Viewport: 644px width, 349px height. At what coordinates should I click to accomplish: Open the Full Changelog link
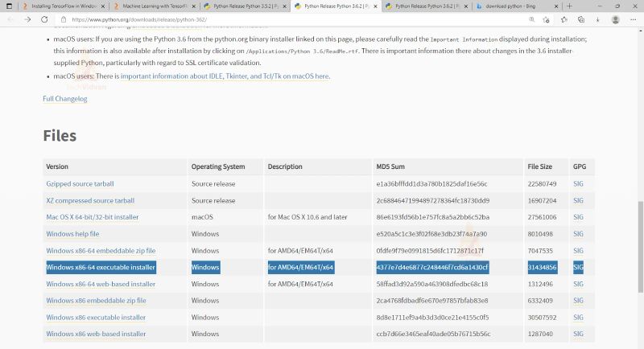point(65,98)
